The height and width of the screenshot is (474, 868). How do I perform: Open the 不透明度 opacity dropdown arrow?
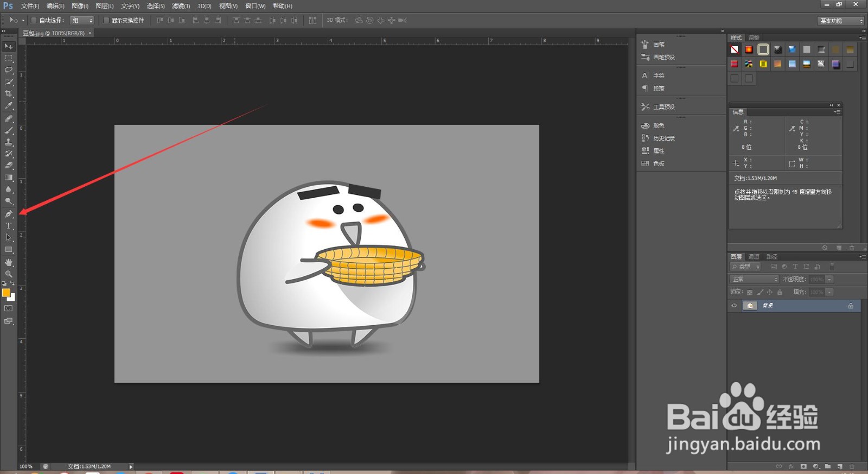[x=829, y=279]
